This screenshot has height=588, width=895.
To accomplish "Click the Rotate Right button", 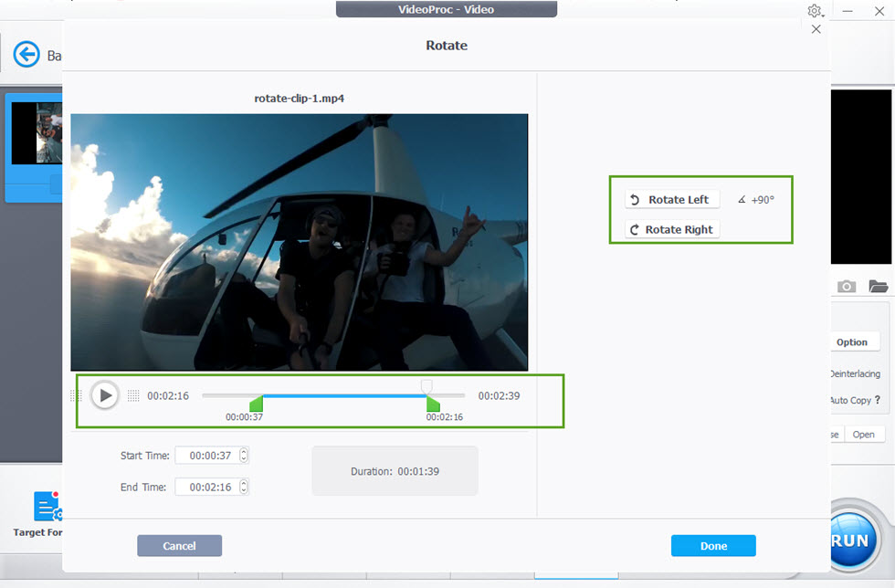I will pyautogui.click(x=672, y=229).
